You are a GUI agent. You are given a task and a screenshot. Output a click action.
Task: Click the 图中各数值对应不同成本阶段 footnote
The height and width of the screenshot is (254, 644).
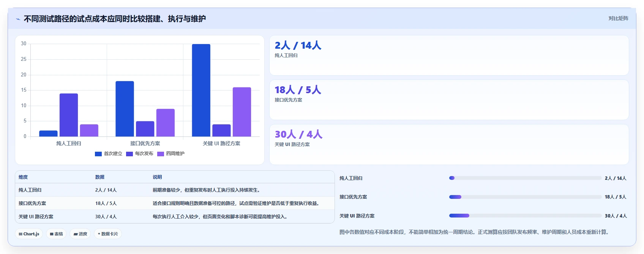click(x=475, y=232)
